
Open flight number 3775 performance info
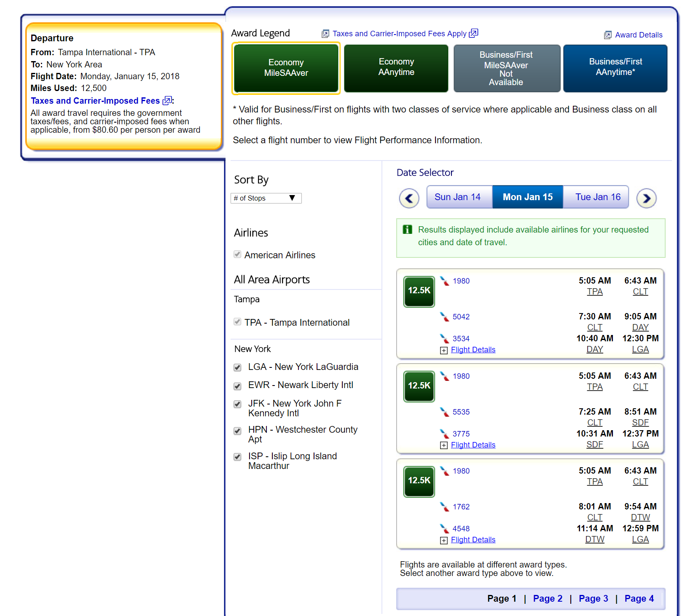[461, 434]
